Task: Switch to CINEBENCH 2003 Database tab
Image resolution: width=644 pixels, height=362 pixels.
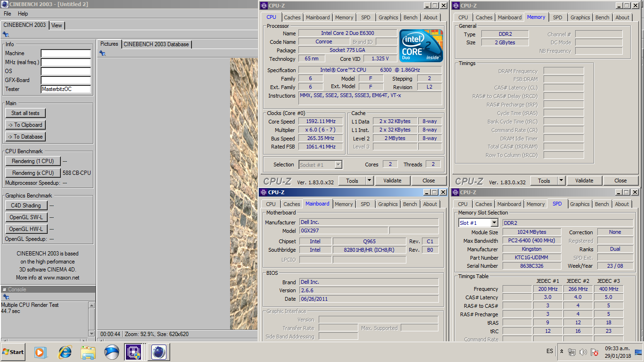Action: (x=157, y=44)
